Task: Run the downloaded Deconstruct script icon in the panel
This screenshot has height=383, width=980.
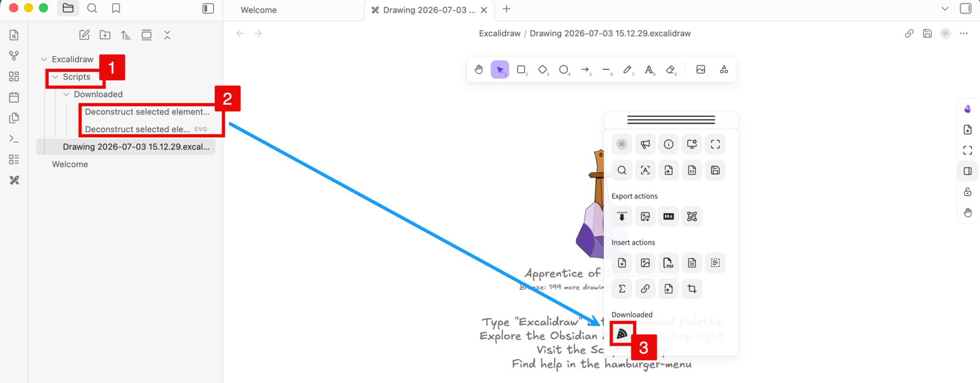Action: tap(622, 334)
